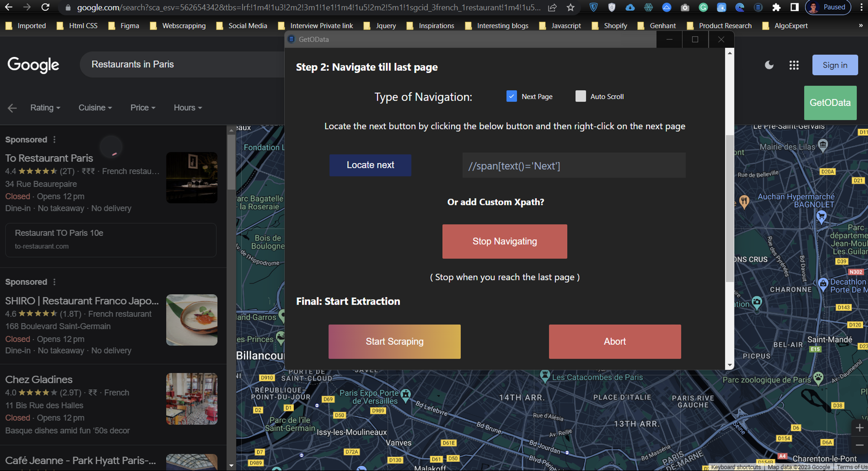Open Google apps grid
The image size is (868, 471).
click(x=794, y=65)
